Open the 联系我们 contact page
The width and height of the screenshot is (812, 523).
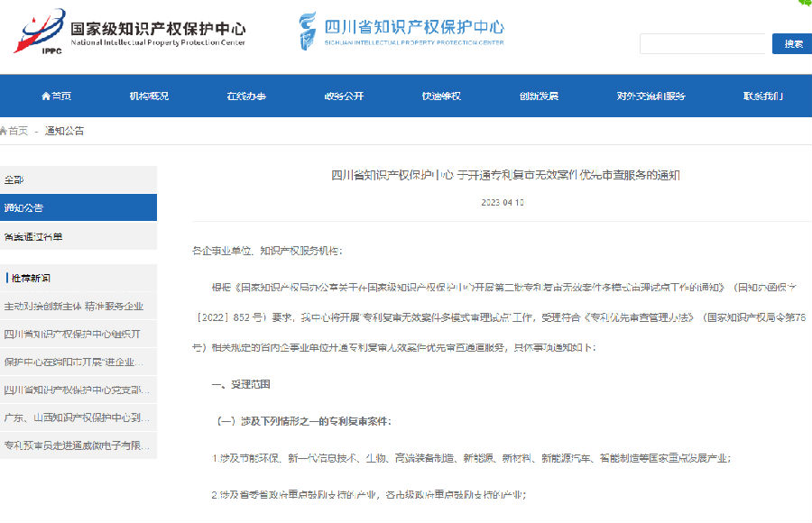point(762,96)
